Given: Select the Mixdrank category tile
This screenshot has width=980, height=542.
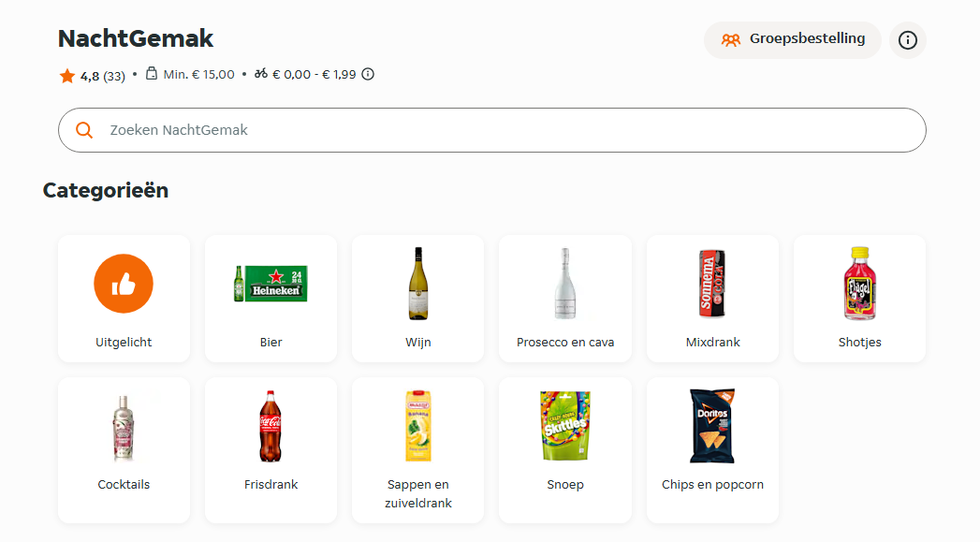Looking at the screenshot, I should [712, 299].
